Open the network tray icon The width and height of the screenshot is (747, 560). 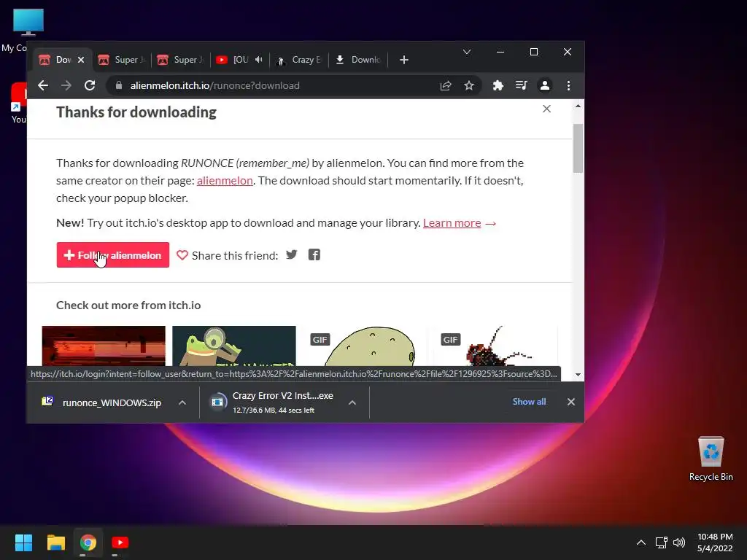(x=661, y=542)
